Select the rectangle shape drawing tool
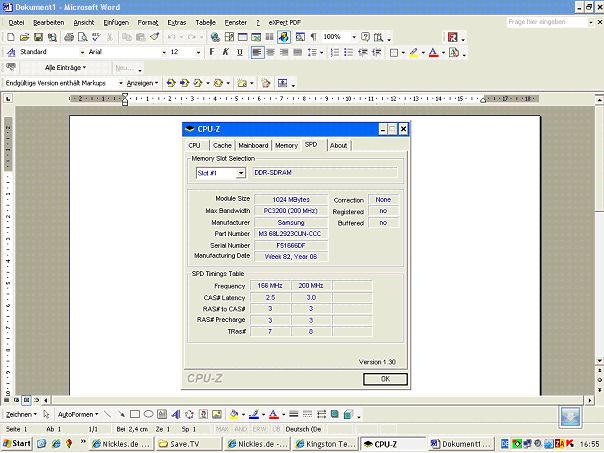The width and height of the screenshot is (604, 453). [135, 414]
